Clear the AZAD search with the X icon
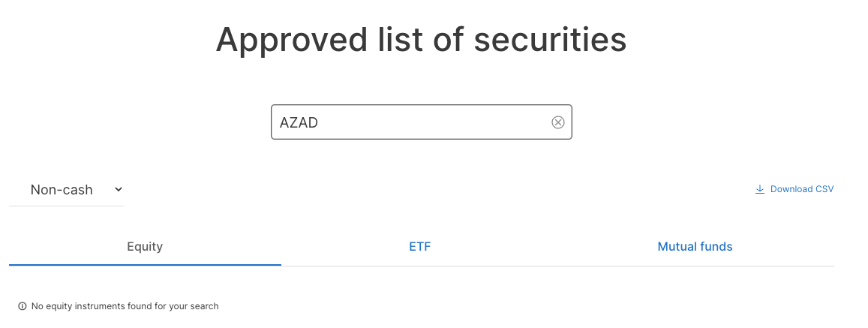Image resolution: width=868 pixels, height=328 pixels. 557,122
